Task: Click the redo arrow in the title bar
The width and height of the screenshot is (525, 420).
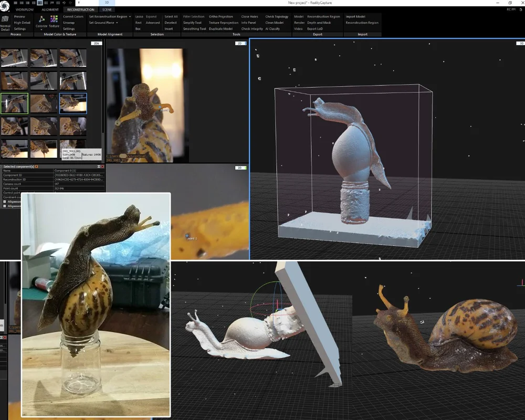Action: [x=70, y=3]
